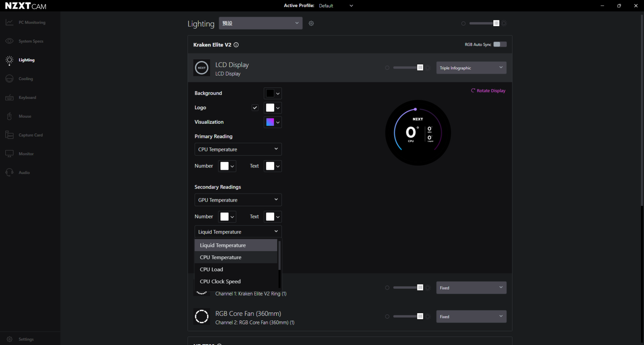This screenshot has height=345, width=644.
Task: Select CPU Load from the list
Action: coord(211,269)
